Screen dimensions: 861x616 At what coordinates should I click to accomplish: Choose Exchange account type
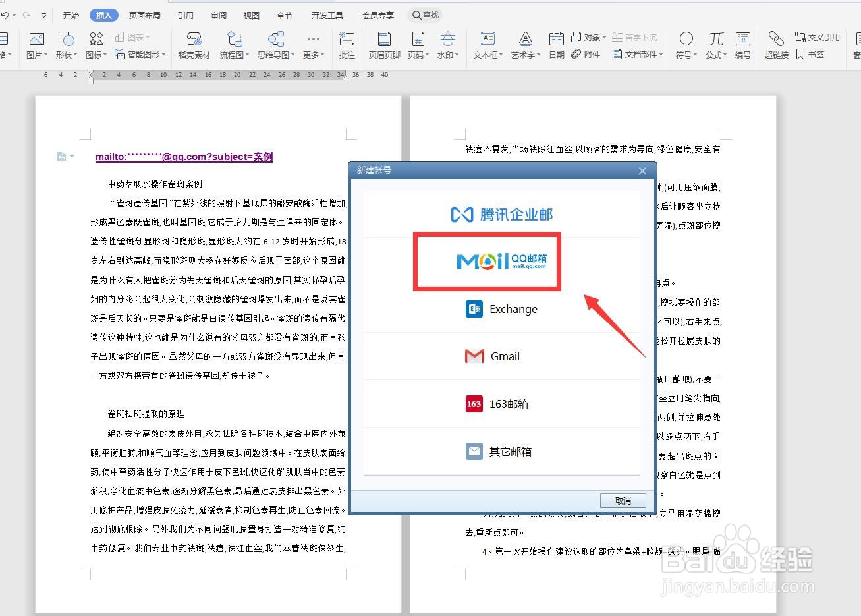click(x=502, y=309)
